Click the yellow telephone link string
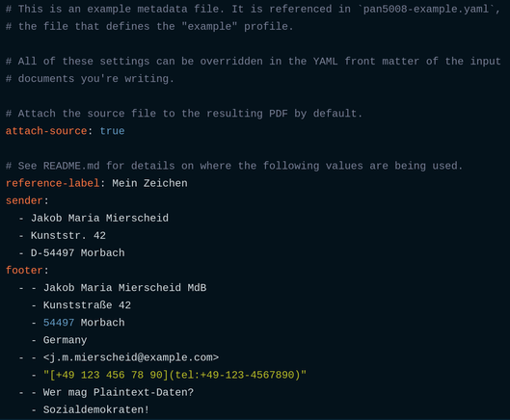The width and height of the screenshot is (510, 420). click(175, 375)
